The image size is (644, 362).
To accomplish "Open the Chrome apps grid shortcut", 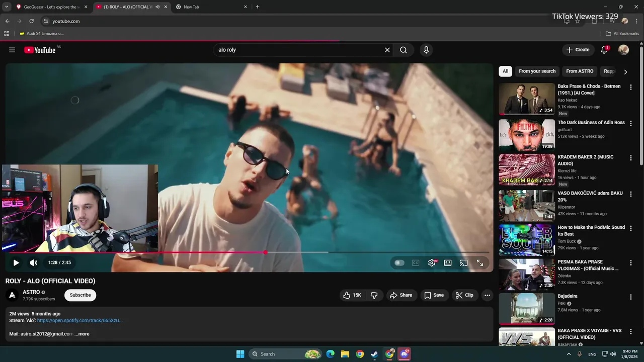I will click(x=7, y=34).
